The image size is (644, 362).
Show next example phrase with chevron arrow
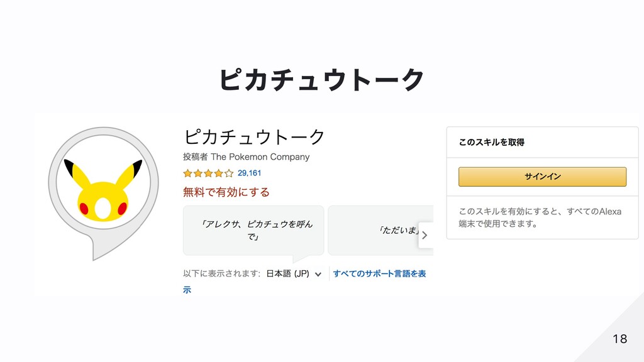425,235
